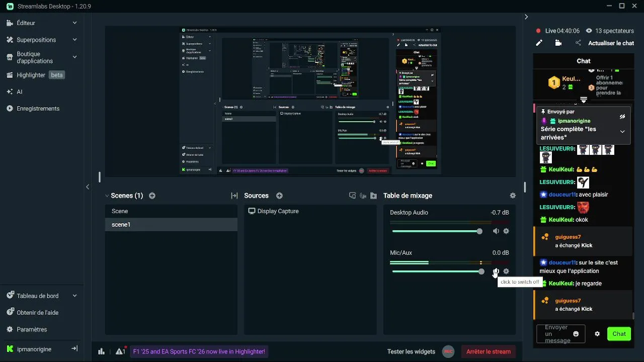
Task: Click the scene transitions icon
Action: click(234, 196)
